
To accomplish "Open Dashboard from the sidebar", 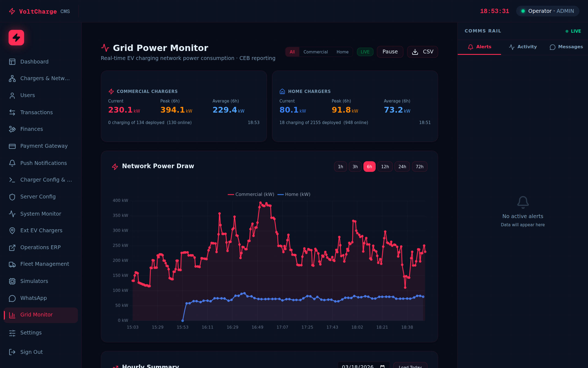I will [34, 62].
